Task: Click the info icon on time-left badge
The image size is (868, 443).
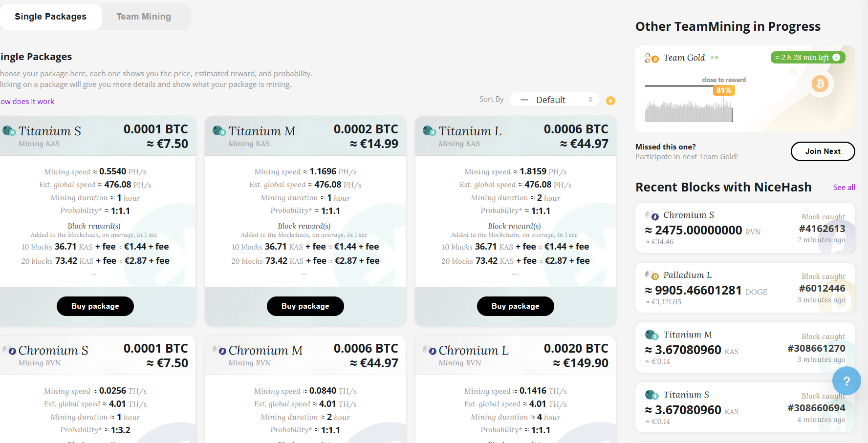Action: click(836, 58)
